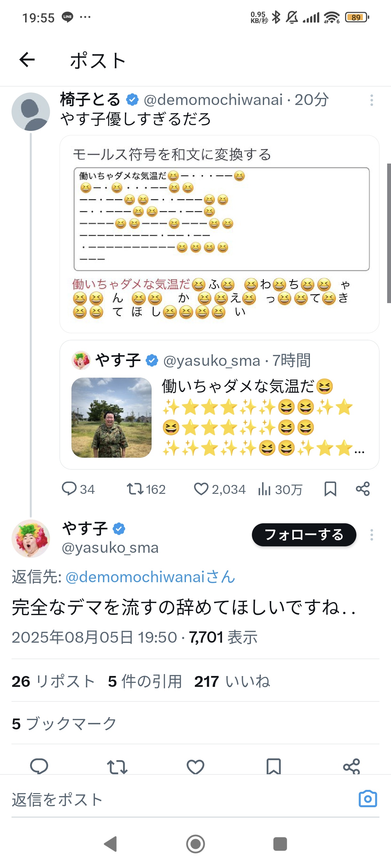This screenshot has width=391, height=868.
Task: Bookmark the 椅子とる post
Action: click(x=330, y=489)
